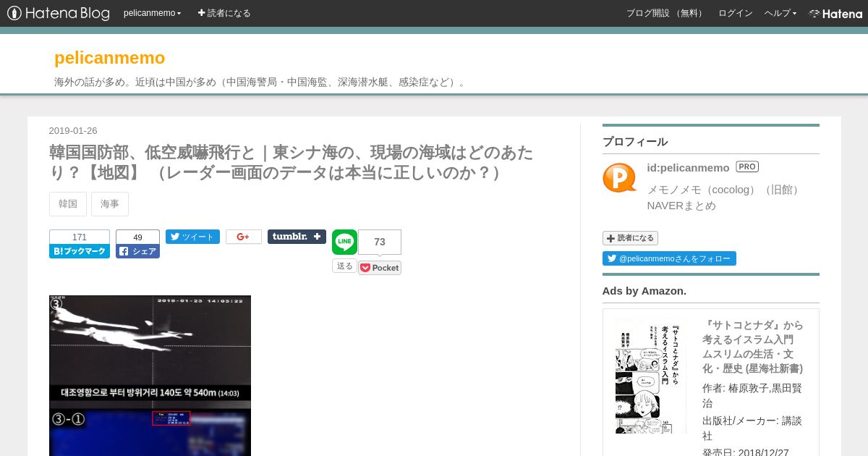868x456 pixels.
Task: Click the blog description text under title
Action: coord(260,82)
